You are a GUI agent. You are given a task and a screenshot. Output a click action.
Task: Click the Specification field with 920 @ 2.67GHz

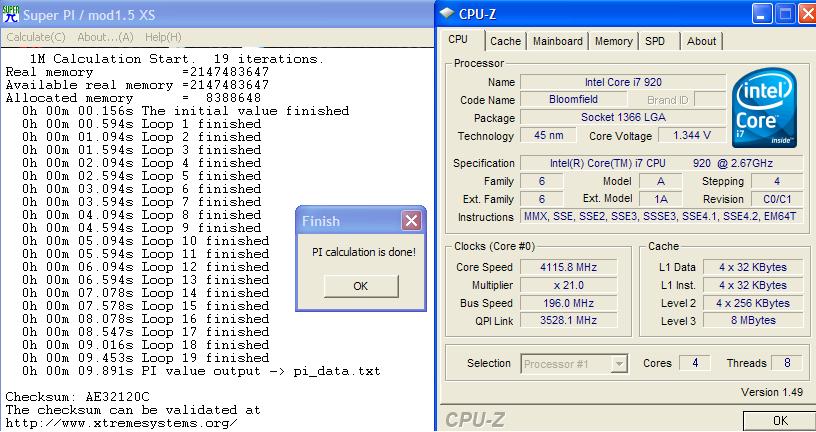coord(661,163)
